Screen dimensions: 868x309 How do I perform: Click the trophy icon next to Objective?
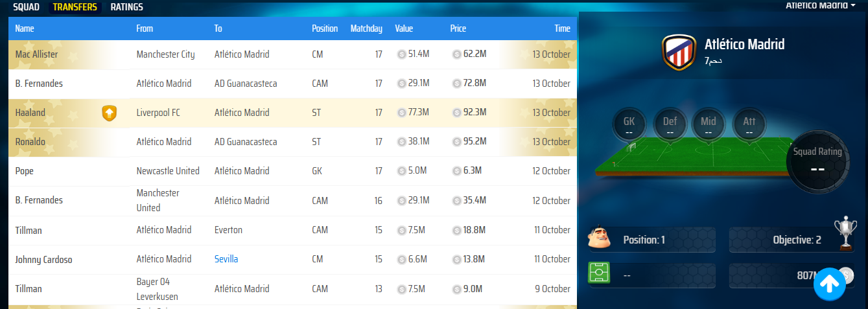(x=845, y=235)
